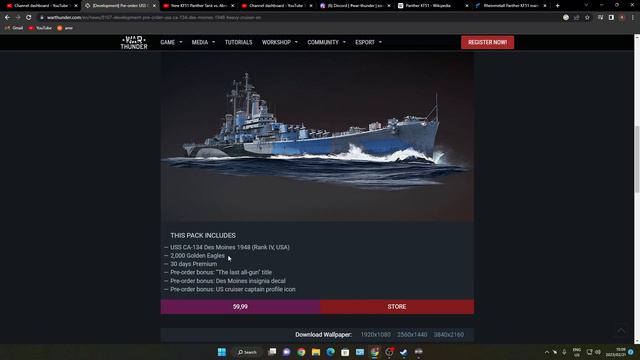Click the '30 days Premium' list item

(x=193, y=264)
